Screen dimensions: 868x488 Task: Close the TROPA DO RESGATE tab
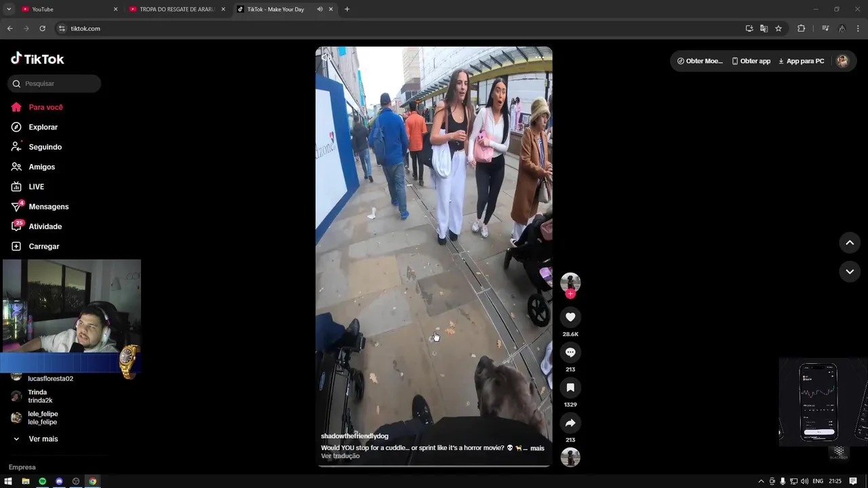223,9
